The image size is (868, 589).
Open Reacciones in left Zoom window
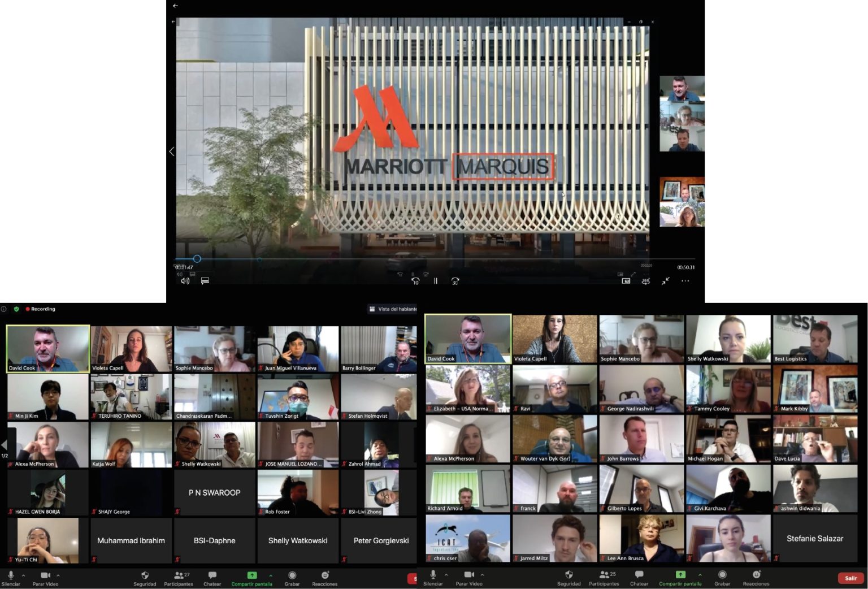(325, 578)
